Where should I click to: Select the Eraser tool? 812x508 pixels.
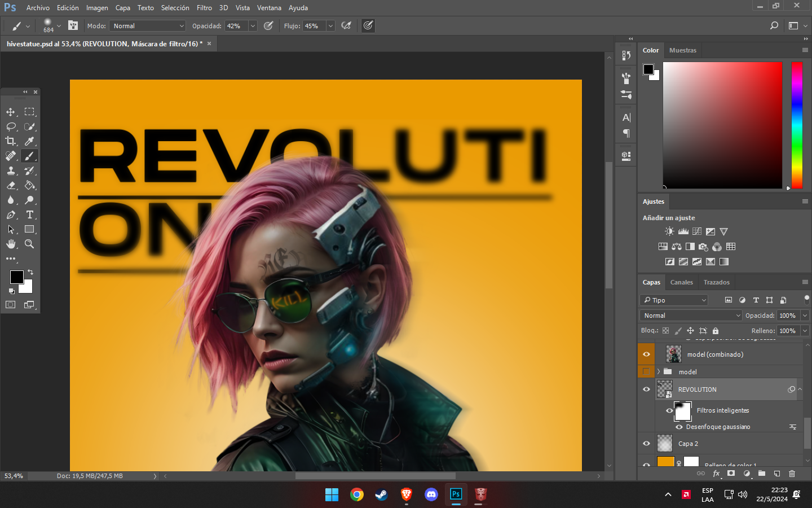pyautogui.click(x=11, y=185)
